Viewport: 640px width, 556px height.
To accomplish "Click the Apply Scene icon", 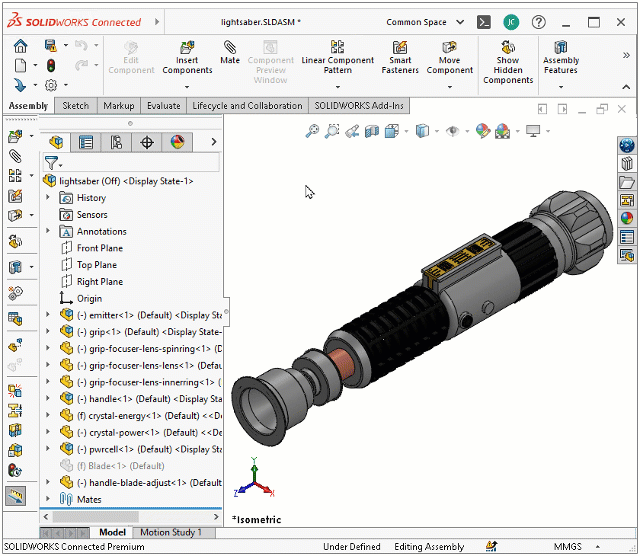I will coord(502,131).
